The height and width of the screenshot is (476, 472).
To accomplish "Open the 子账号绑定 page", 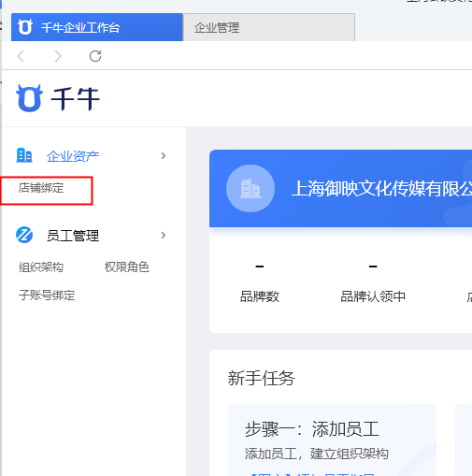I will click(47, 296).
